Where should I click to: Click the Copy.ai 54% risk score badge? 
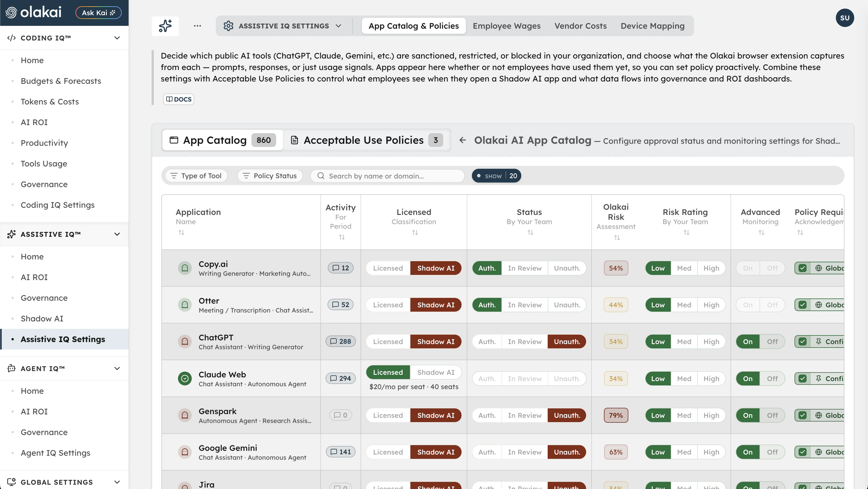pos(616,268)
